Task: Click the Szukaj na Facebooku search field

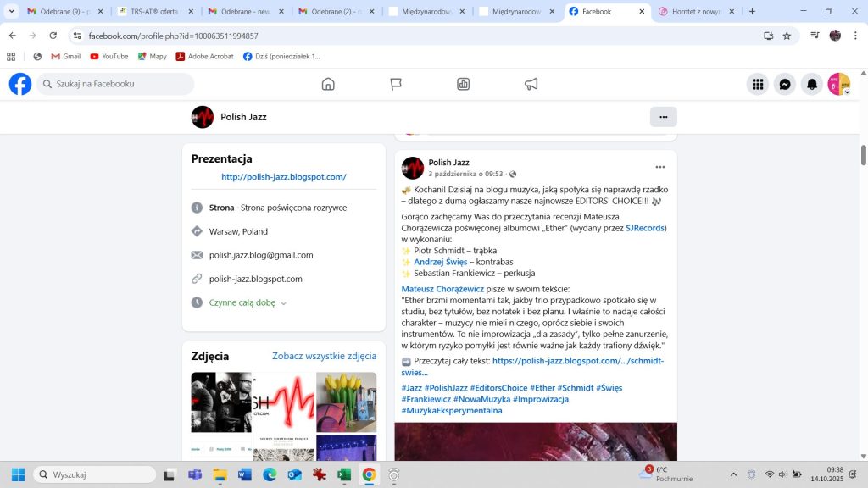Action: coord(116,84)
